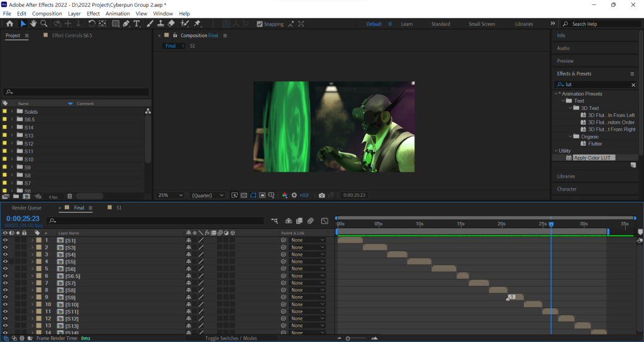Viewport: 644px width, 342px height.
Task: Create a new folder in Project panel
Action: 16,196
